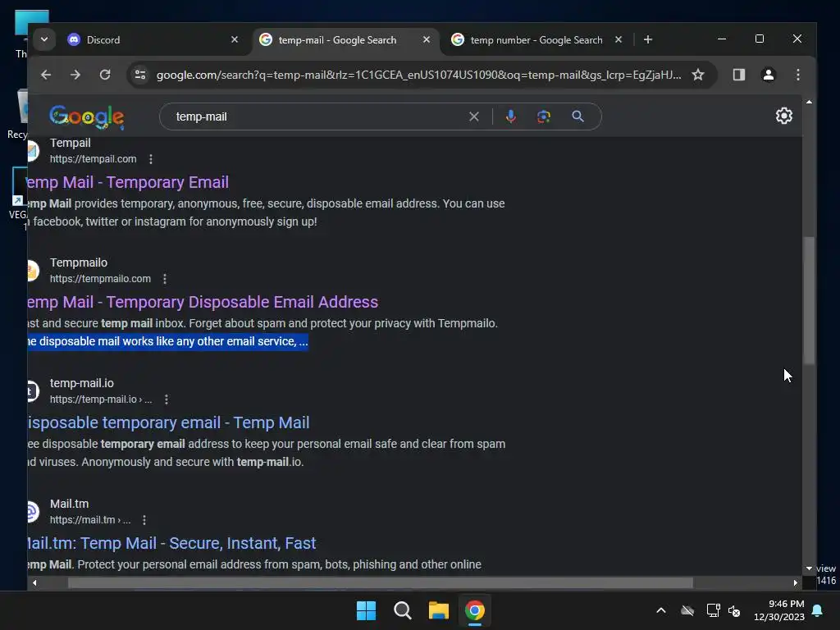Go back to the previous page
This screenshot has width=840, height=630.
[x=46, y=75]
